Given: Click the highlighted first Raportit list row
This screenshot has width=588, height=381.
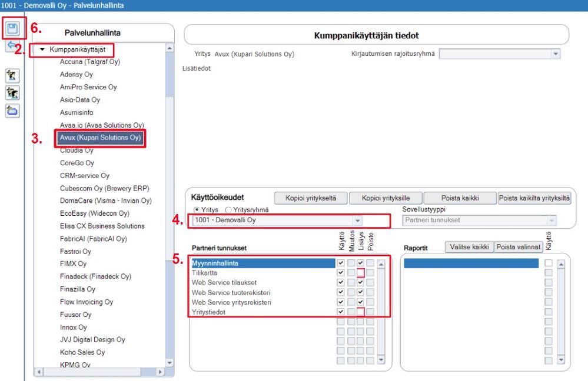Looking at the screenshot, I should 471,263.
